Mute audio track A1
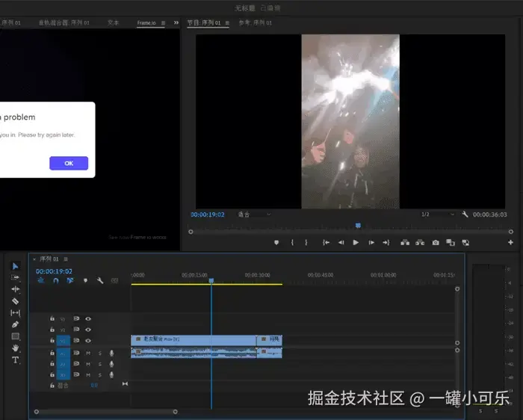The image size is (523, 420). 88,353
